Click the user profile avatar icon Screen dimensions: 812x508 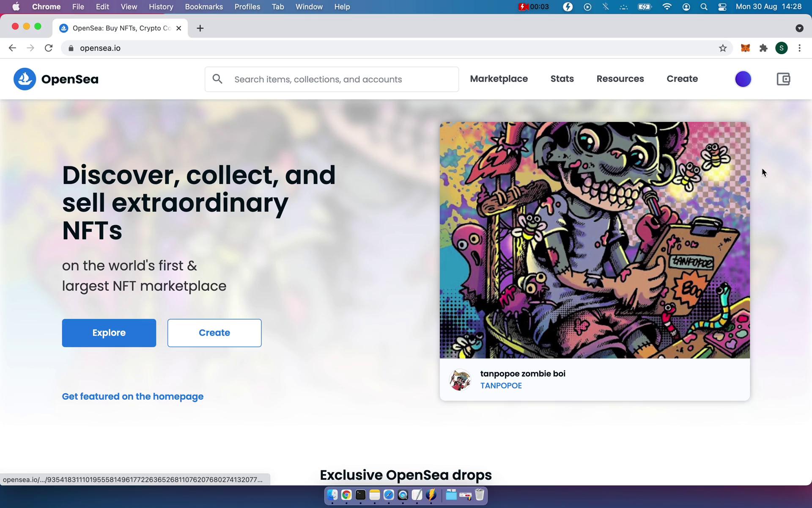point(743,78)
